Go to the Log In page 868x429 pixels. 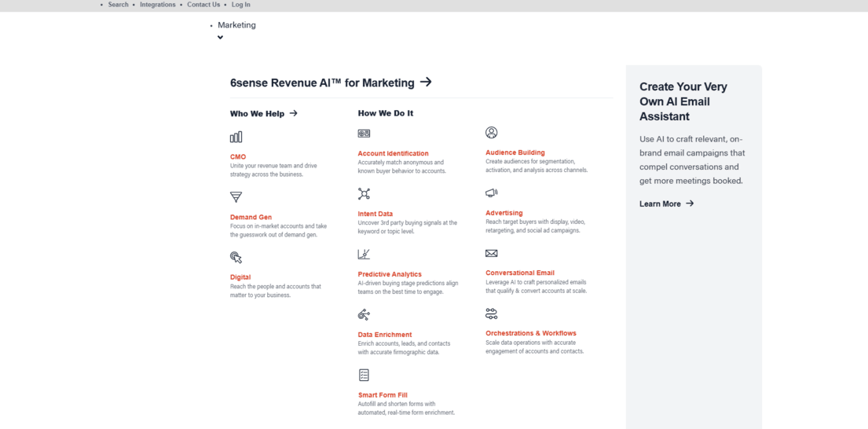(x=240, y=5)
